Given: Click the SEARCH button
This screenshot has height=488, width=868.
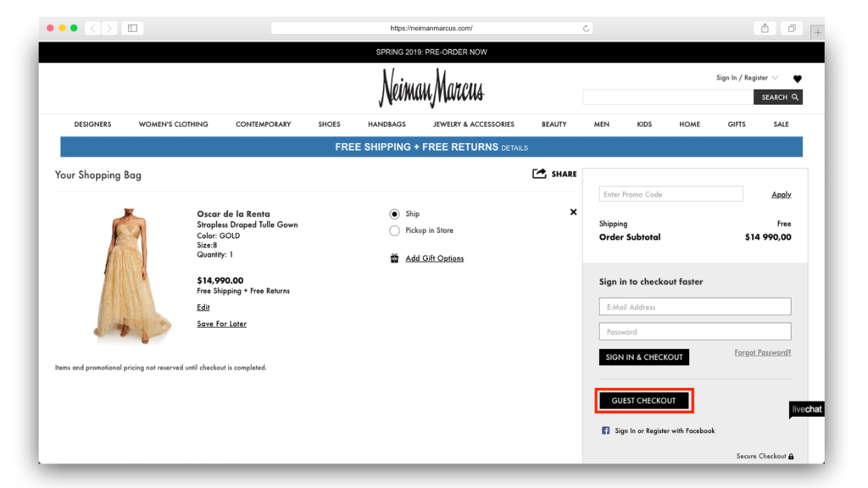Looking at the screenshot, I should click(x=778, y=97).
